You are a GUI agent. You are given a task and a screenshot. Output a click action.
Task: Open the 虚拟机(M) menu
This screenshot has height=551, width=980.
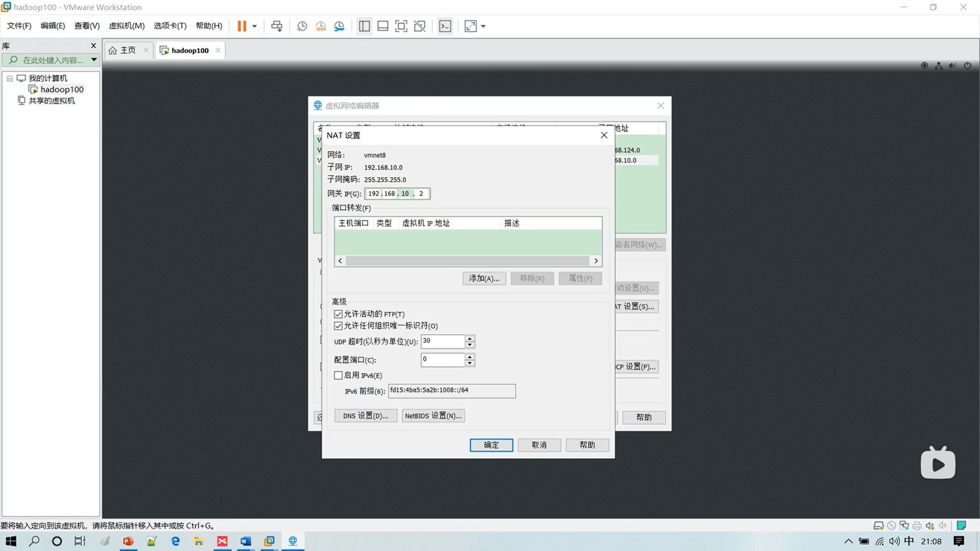[127, 26]
